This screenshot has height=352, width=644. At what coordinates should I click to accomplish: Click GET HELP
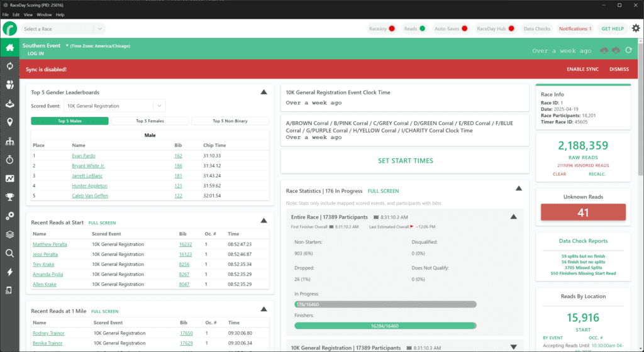point(613,29)
